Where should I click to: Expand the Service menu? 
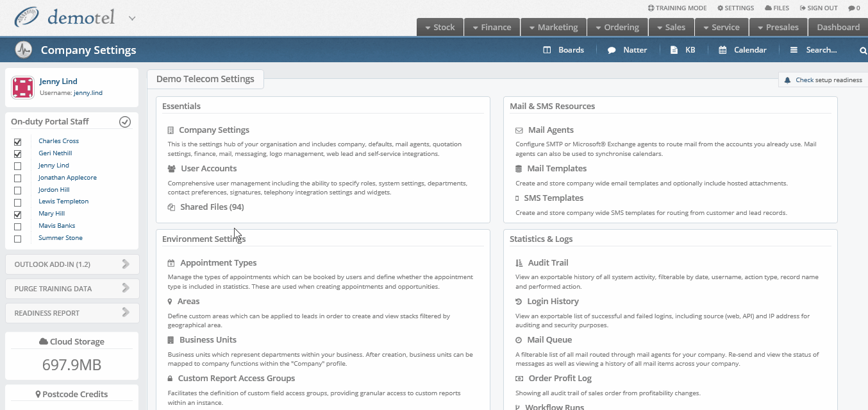[x=721, y=27]
